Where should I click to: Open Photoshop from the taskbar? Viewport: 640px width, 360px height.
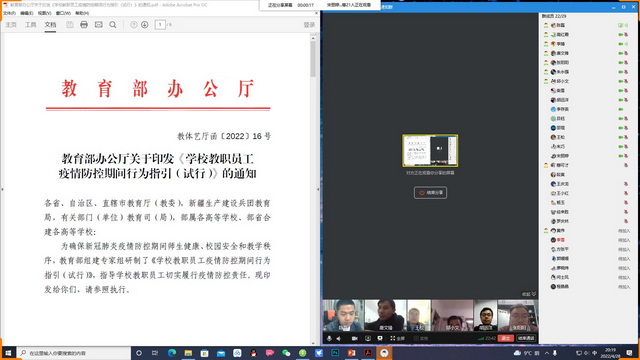(x=335, y=353)
